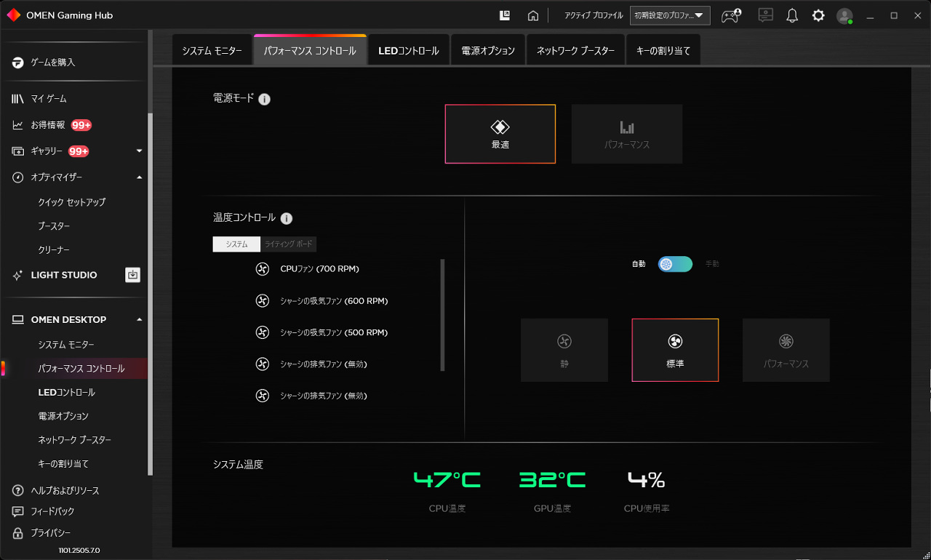Go to the home screen icon
The height and width of the screenshot is (560, 931).
533,15
